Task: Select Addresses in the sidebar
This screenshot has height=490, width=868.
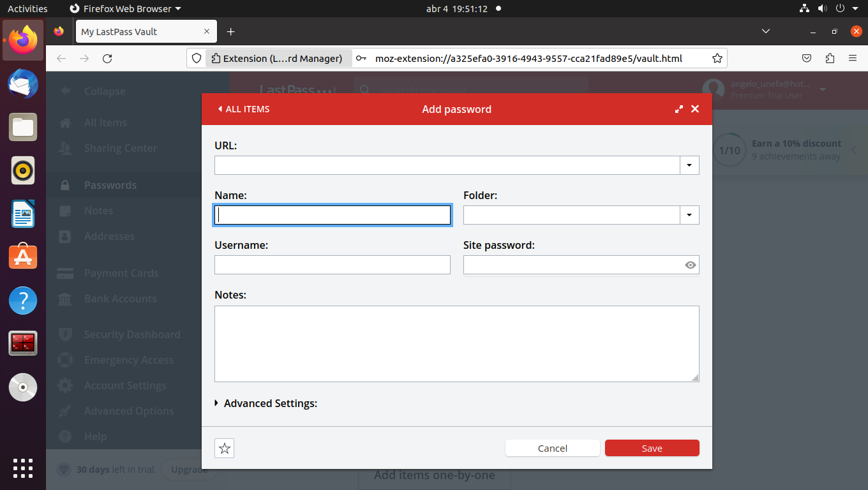Action: click(x=109, y=236)
